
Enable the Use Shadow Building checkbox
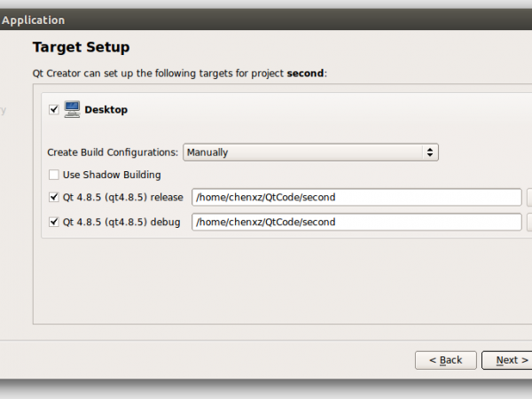[54, 175]
